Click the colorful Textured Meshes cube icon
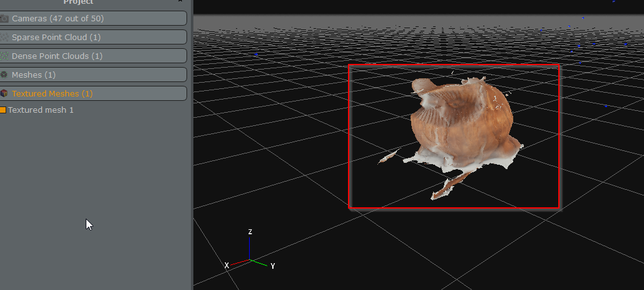This screenshot has height=290, width=644. [4, 94]
